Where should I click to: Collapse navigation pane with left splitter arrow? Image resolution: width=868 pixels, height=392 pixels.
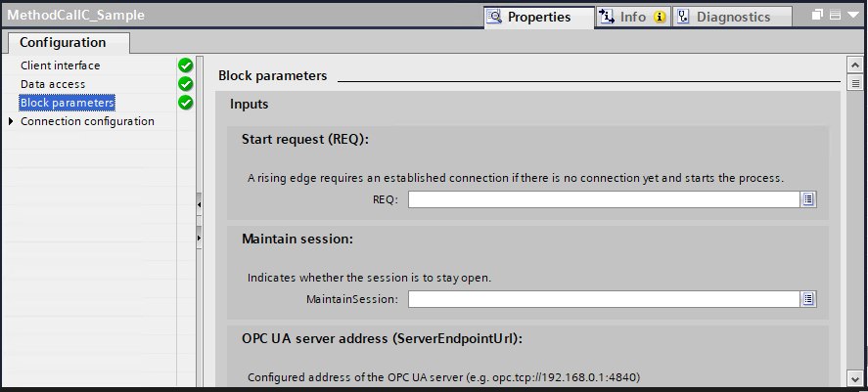(199, 203)
